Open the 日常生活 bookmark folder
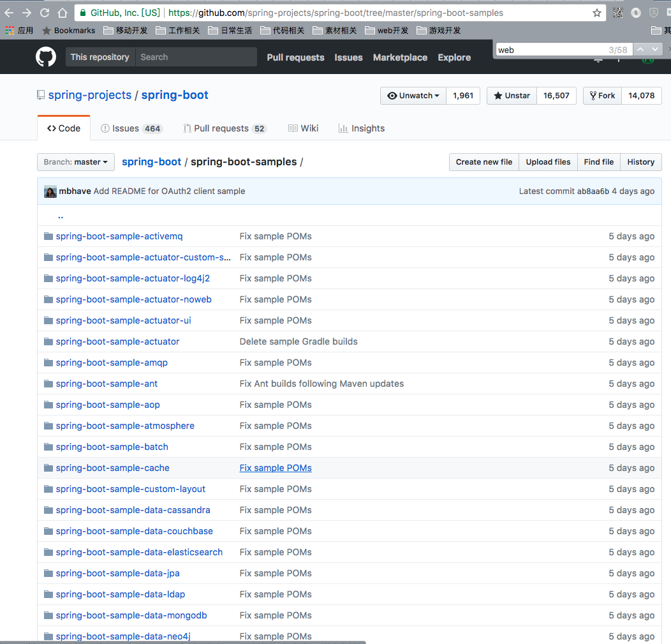Screen dimensions: 671x644 tap(230, 31)
